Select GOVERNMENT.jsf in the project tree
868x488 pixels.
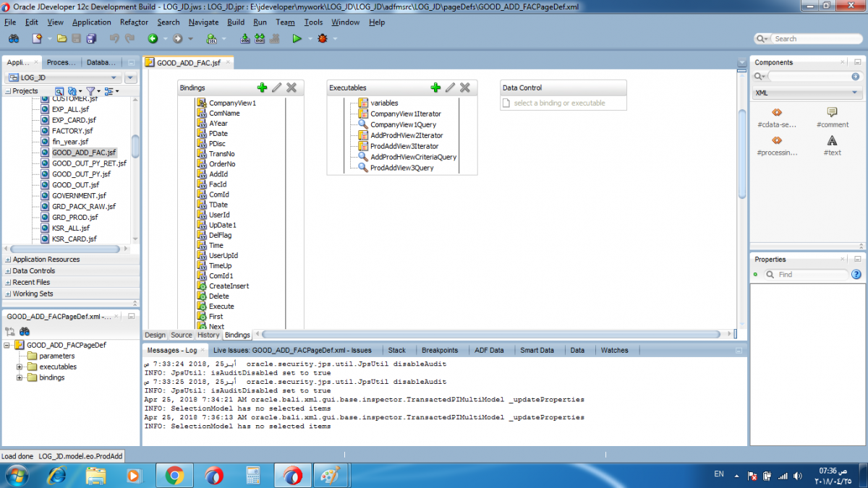click(79, 196)
